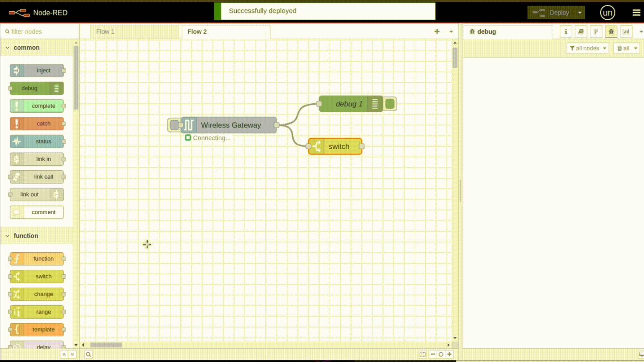Scroll down the node palette scrollbar
This screenshot has height=362, width=644.
(76, 346)
